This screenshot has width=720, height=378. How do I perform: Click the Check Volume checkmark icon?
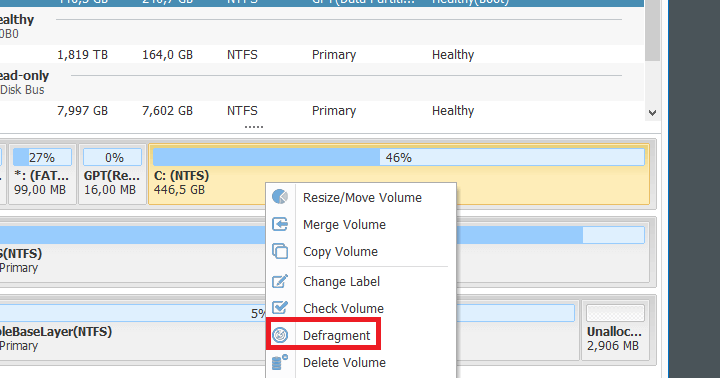click(x=280, y=308)
